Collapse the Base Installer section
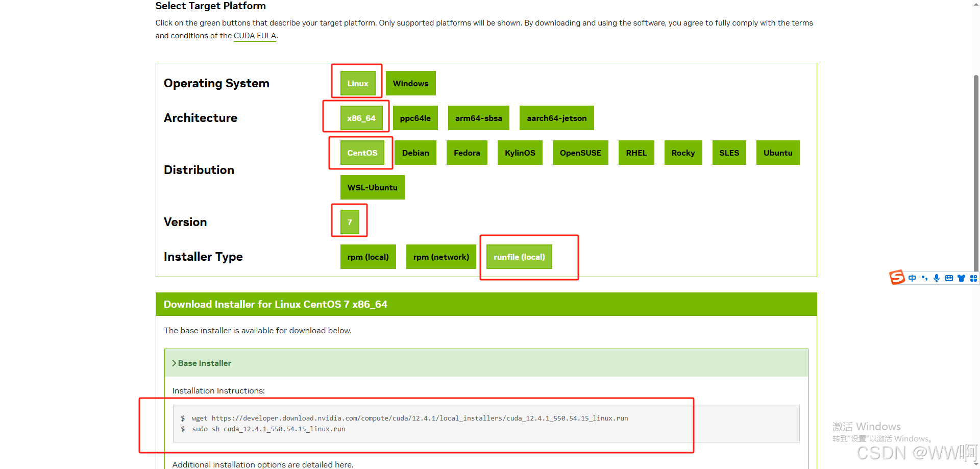The height and width of the screenshot is (469, 980). point(202,363)
